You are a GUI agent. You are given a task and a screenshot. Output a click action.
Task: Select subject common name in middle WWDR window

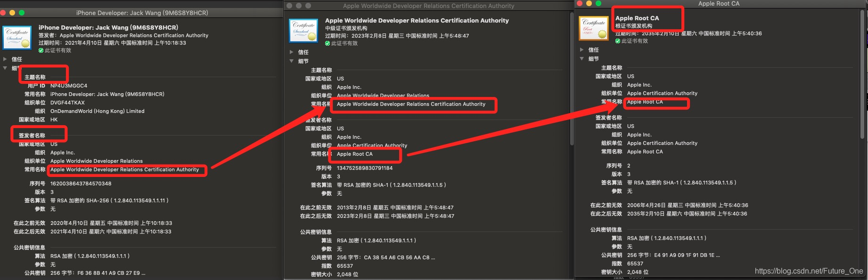point(411,104)
